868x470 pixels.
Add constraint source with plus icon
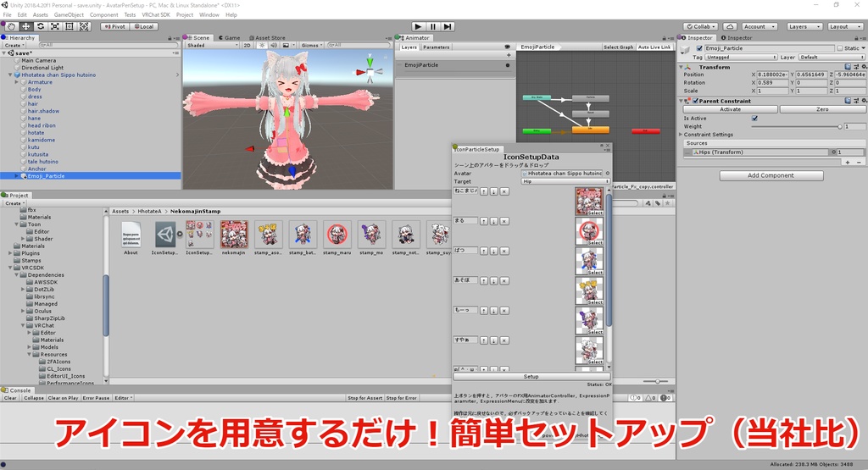tap(848, 162)
